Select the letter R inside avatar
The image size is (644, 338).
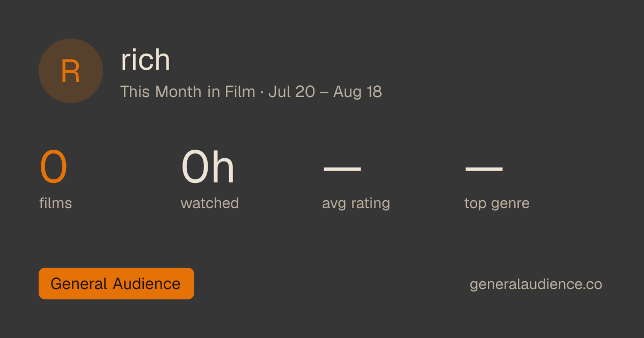pos(71,71)
